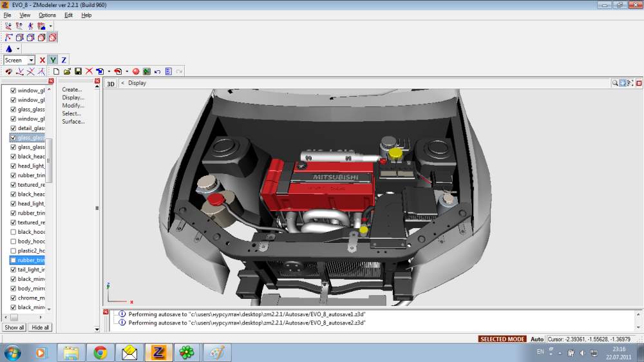644x362 pixels.
Task: Open the Options menu
Action: (x=47, y=15)
